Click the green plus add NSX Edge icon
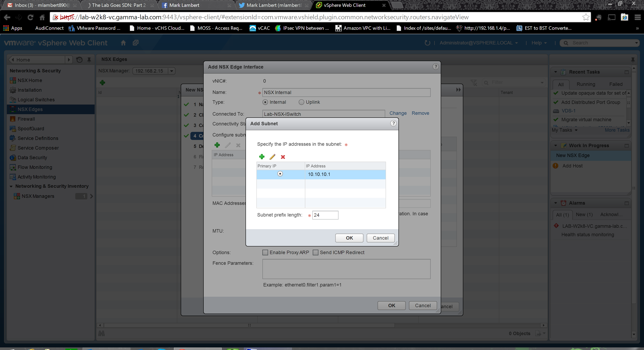644x350 pixels. [x=102, y=82]
